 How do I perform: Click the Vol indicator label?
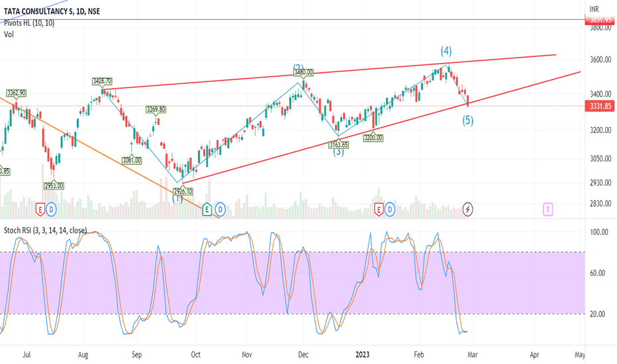click(x=9, y=34)
